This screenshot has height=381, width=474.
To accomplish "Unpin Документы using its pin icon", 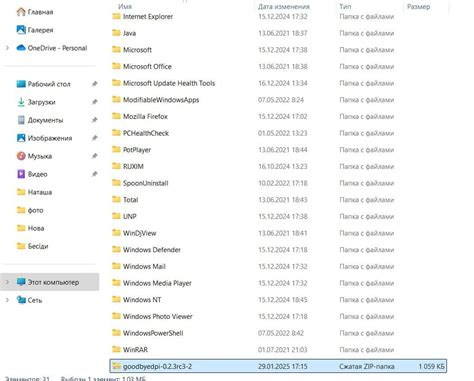I will (x=94, y=120).
